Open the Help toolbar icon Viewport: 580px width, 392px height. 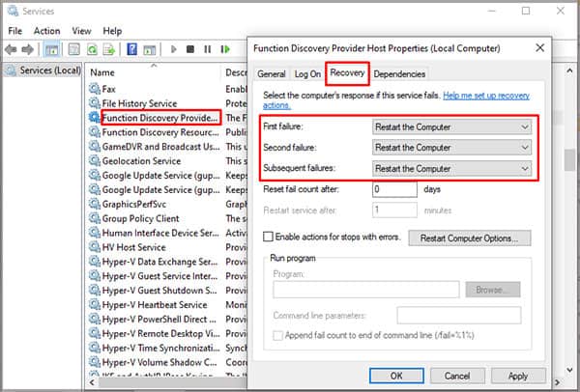point(132,49)
